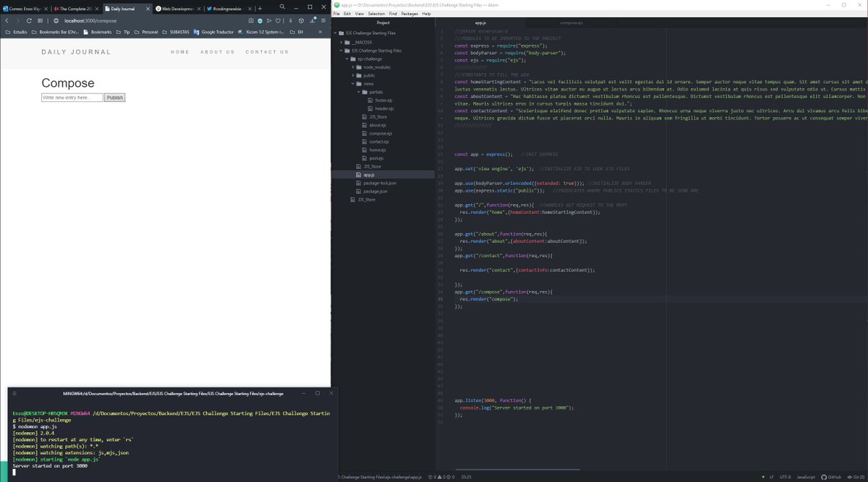The image size is (868, 482).
Task: Click UTF-8 encoding in status bar
Action: (786, 476)
